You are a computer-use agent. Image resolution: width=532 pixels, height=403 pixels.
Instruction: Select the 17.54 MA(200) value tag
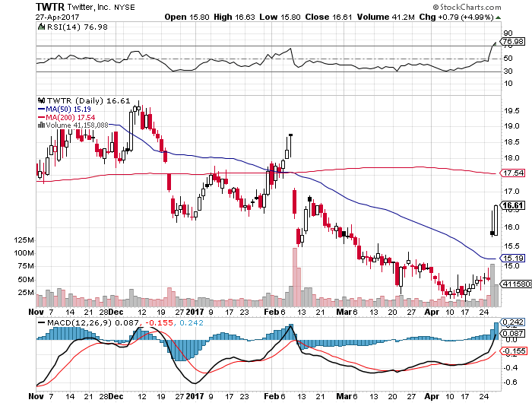pos(513,173)
